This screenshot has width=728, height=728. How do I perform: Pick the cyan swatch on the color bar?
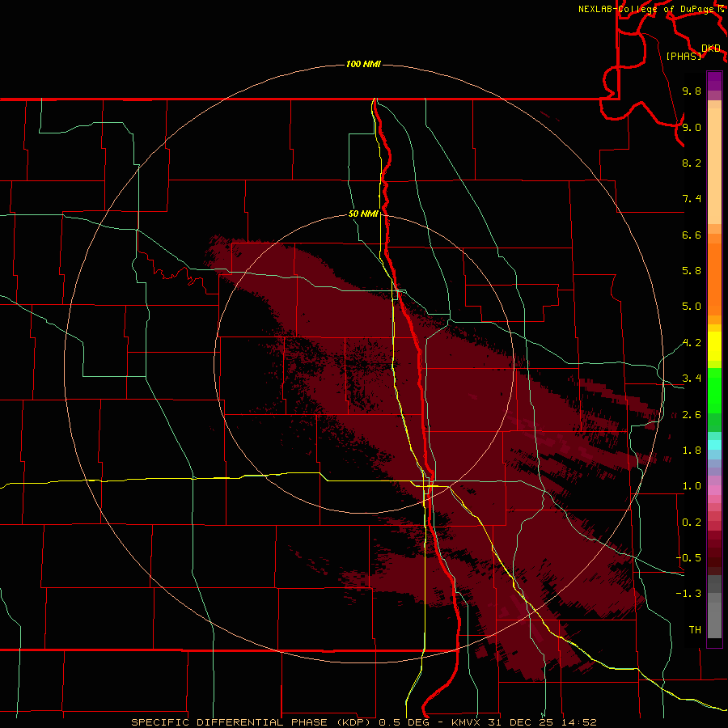[714, 445]
